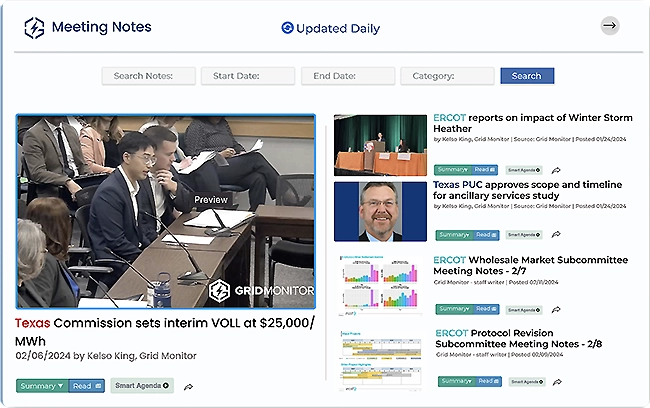Click Read for Wholesale Market Subcommittee notes
The image size is (650, 408).
pos(487,309)
